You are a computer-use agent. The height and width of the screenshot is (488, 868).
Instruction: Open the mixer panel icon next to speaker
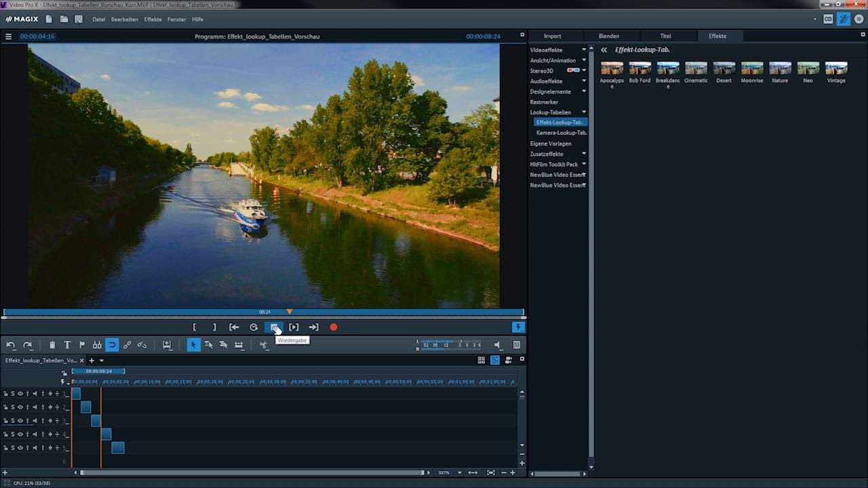point(517,345)
